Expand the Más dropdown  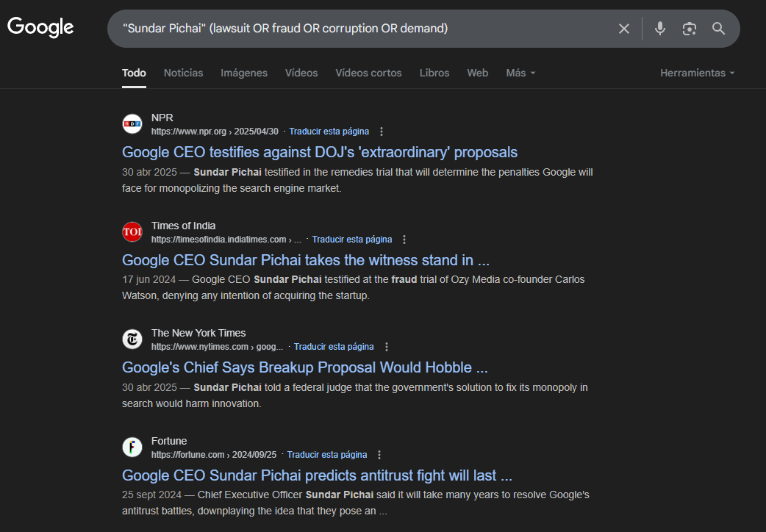tap(520, 73)
